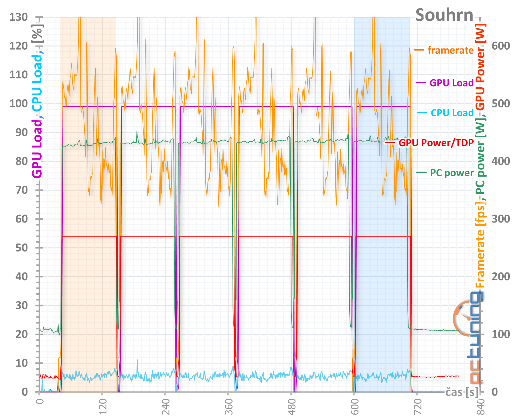Click the right axis value '100'
The image size is (512, 420).
click(501, 334)
